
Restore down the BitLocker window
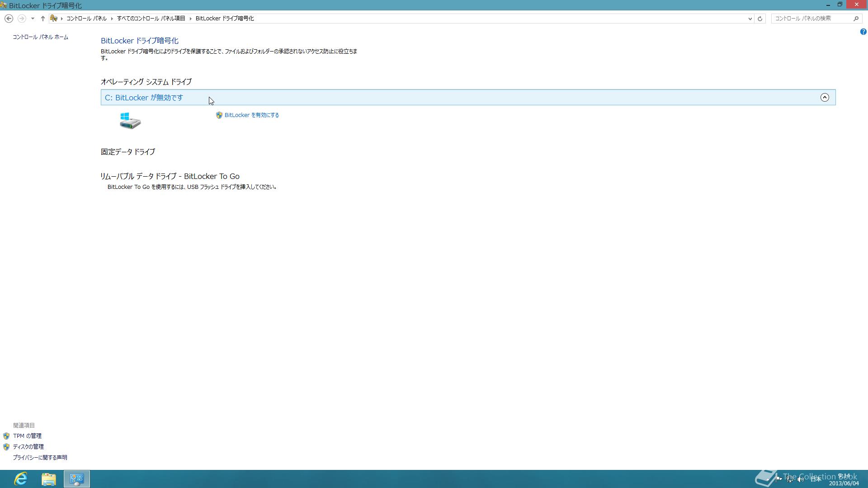pos(840,5)
